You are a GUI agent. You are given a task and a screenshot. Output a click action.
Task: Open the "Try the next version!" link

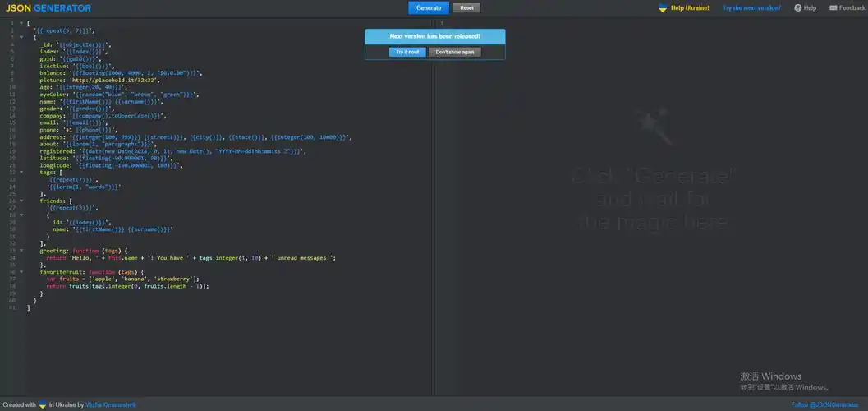coord(751,8)
